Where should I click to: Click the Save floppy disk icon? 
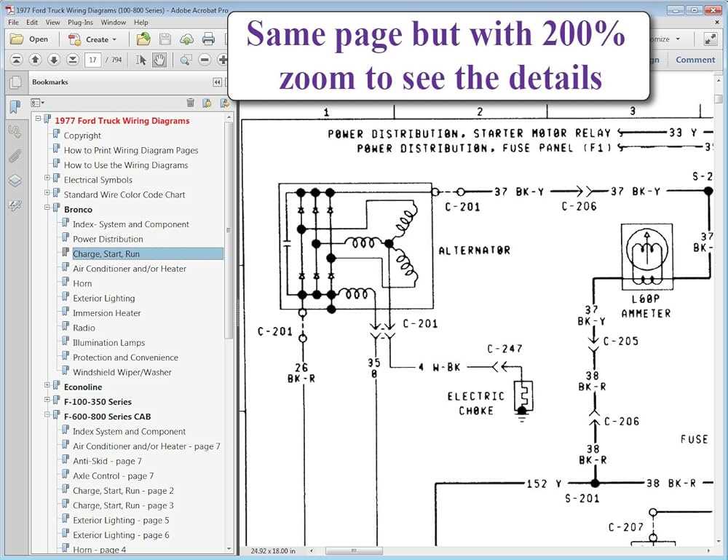[165, 39]
